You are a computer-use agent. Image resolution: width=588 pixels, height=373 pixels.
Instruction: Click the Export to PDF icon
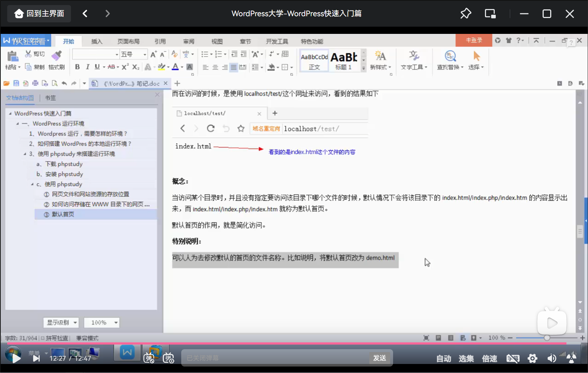tap(26, 84)
